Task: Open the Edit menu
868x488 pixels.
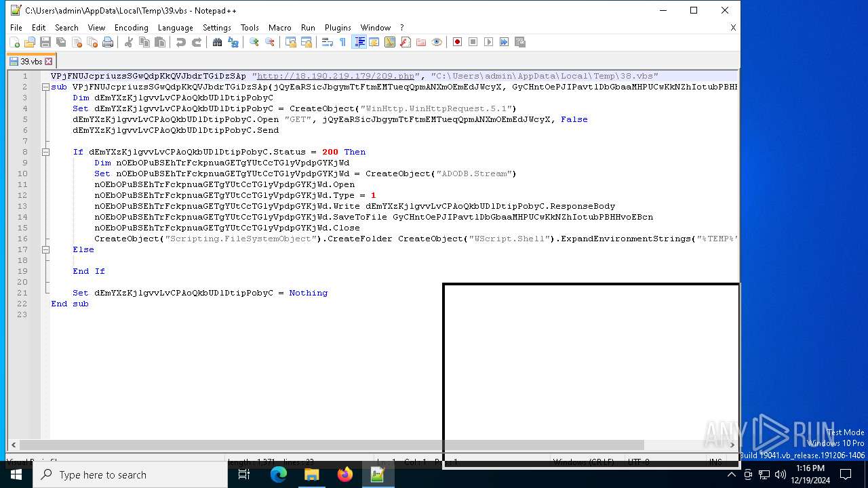Action: (39, 28)
